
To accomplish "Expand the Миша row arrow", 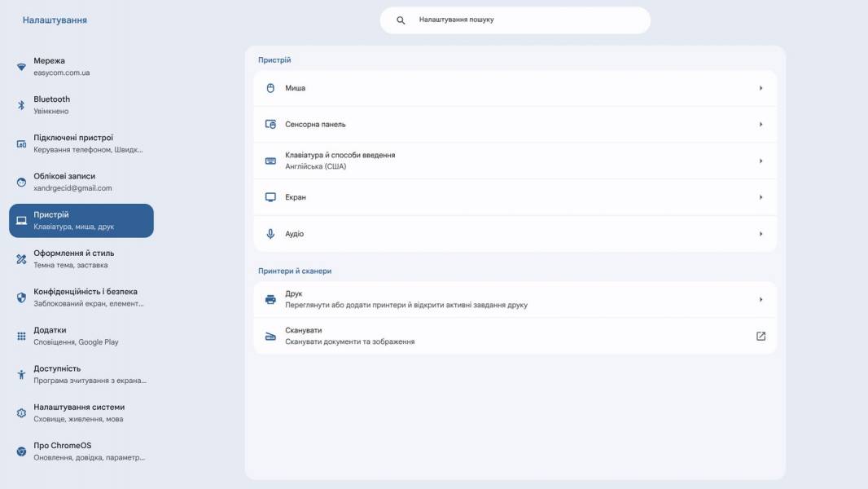I will point(761,88).
